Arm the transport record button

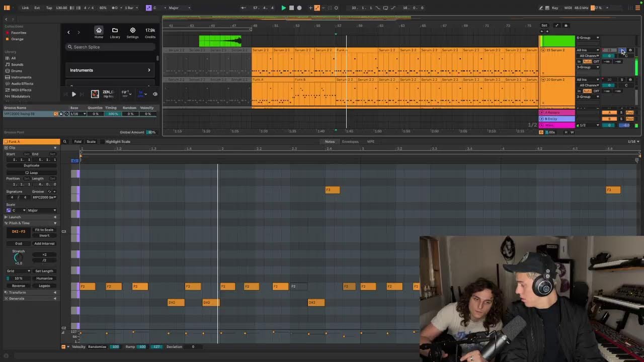(x=299, y=8)
